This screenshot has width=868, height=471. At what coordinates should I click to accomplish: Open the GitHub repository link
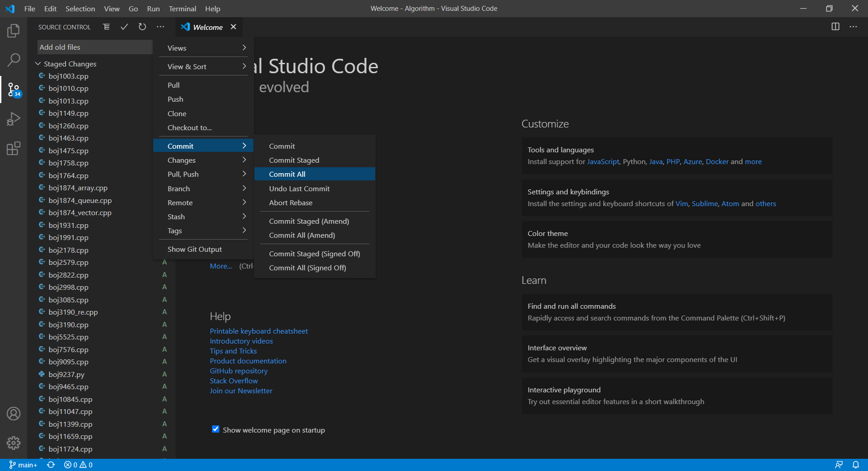click(x=239, y=371)
